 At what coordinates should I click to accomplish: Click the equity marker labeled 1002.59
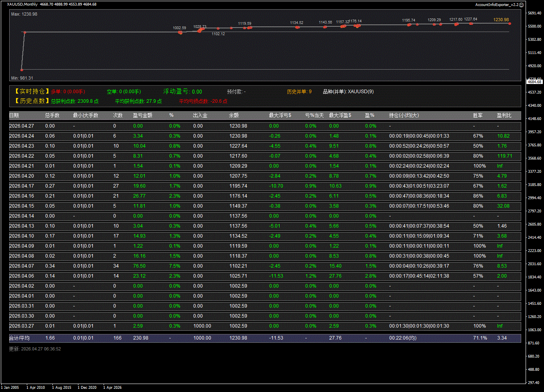point(180,32)
